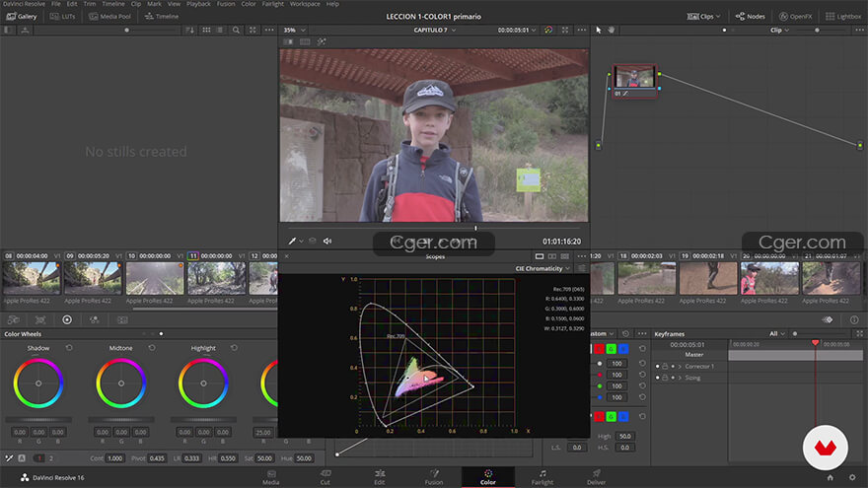
Task: Toggle lock on Sizing track
Action: pyautogui.click(x=665, y=378)
